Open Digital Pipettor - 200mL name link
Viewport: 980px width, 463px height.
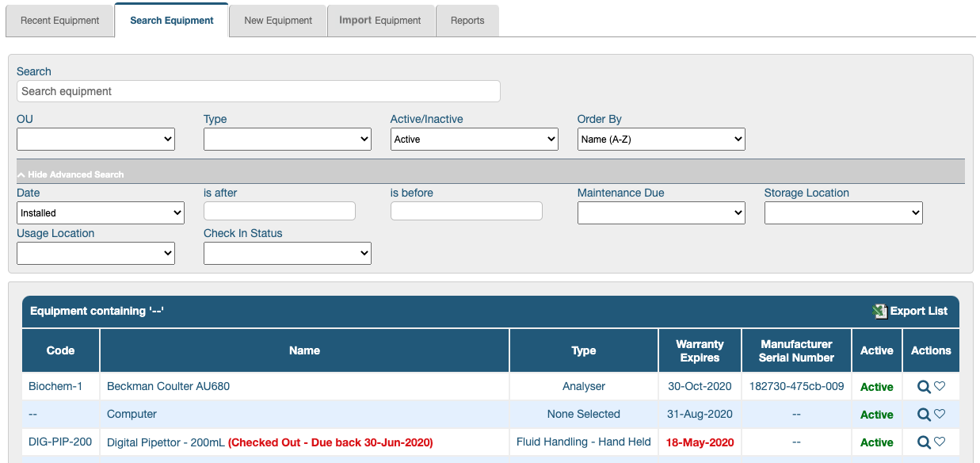click(x=166, y=442)
